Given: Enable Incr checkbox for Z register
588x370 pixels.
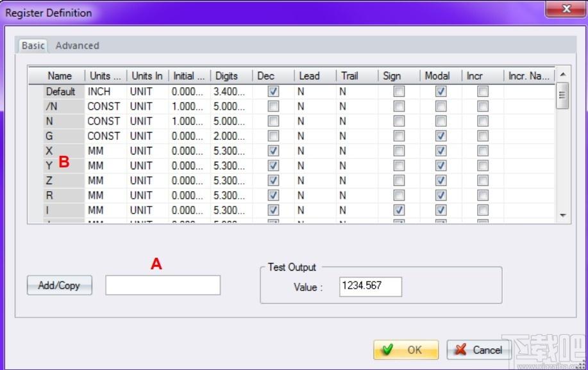Looking at the screenshot, I should point(483,180).
